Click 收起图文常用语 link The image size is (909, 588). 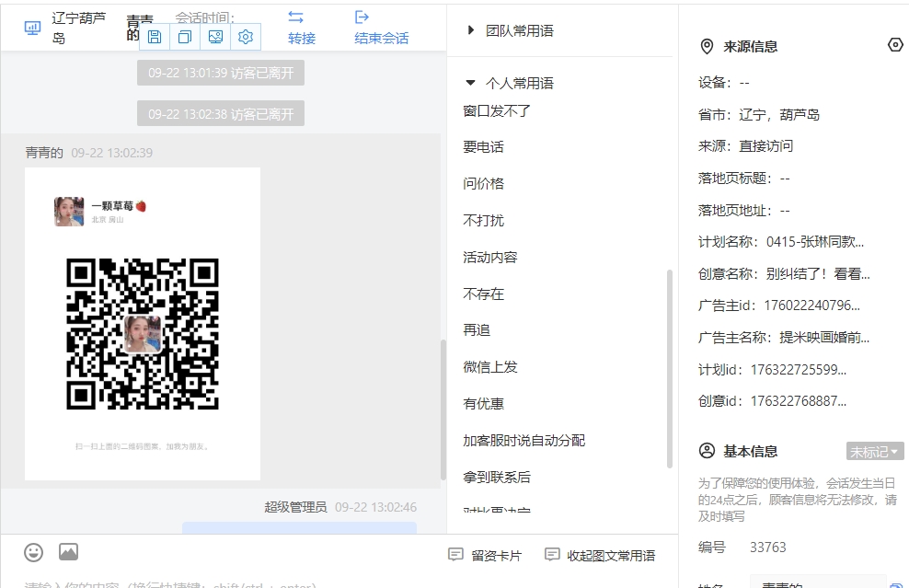(600, 556)
